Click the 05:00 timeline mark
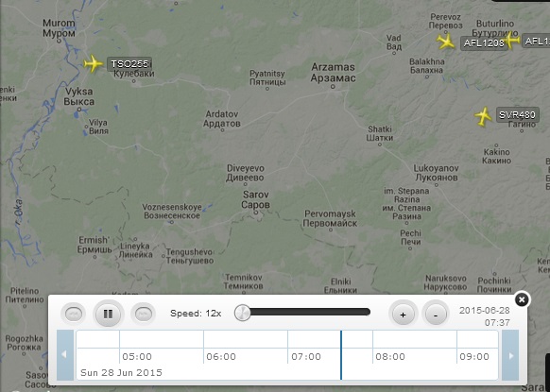 (x=137, y=357)
